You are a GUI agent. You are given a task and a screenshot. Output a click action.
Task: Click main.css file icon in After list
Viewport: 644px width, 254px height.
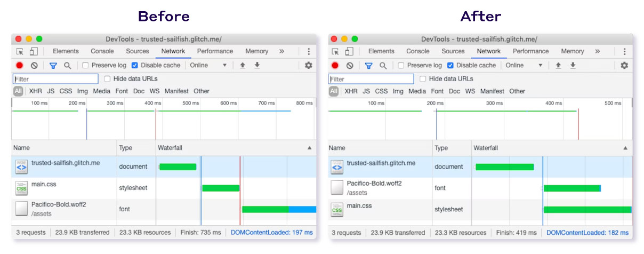click(337, 209)
